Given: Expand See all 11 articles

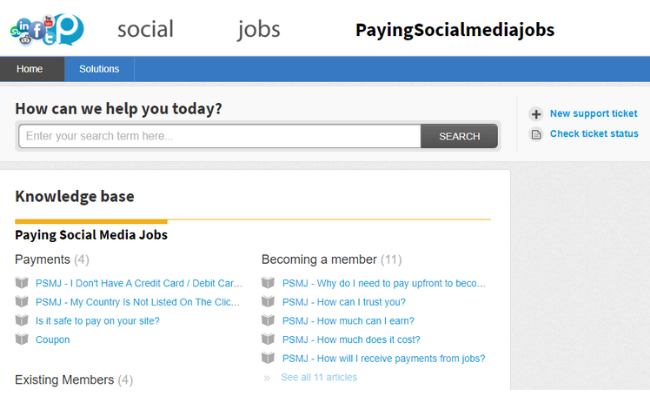Looking at the screenshot, I should (x=319, y=377).
